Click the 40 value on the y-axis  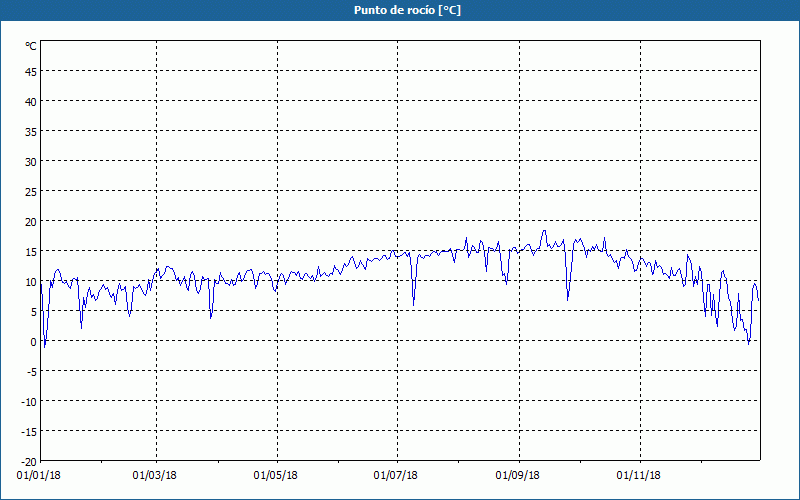(31, 102)
